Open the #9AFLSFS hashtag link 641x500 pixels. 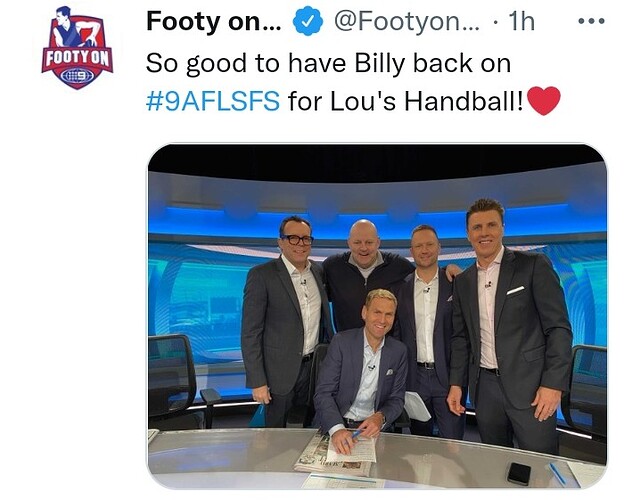coord(213,101)
